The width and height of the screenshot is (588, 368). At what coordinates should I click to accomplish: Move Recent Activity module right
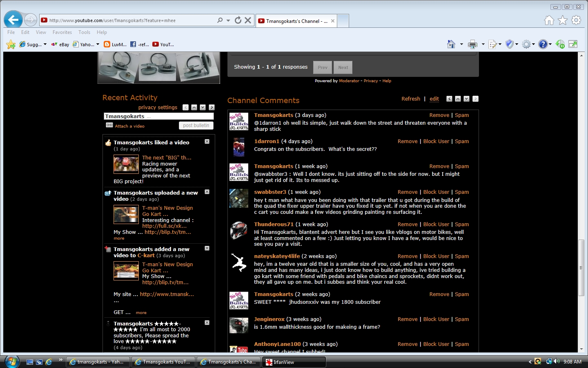point(212,108)
